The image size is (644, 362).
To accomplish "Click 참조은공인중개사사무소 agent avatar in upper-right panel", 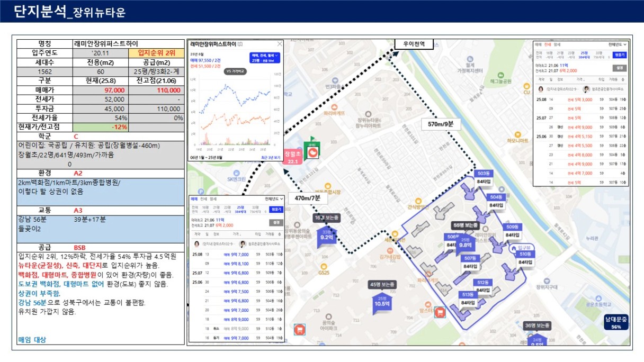I will [x=586, y=89].
